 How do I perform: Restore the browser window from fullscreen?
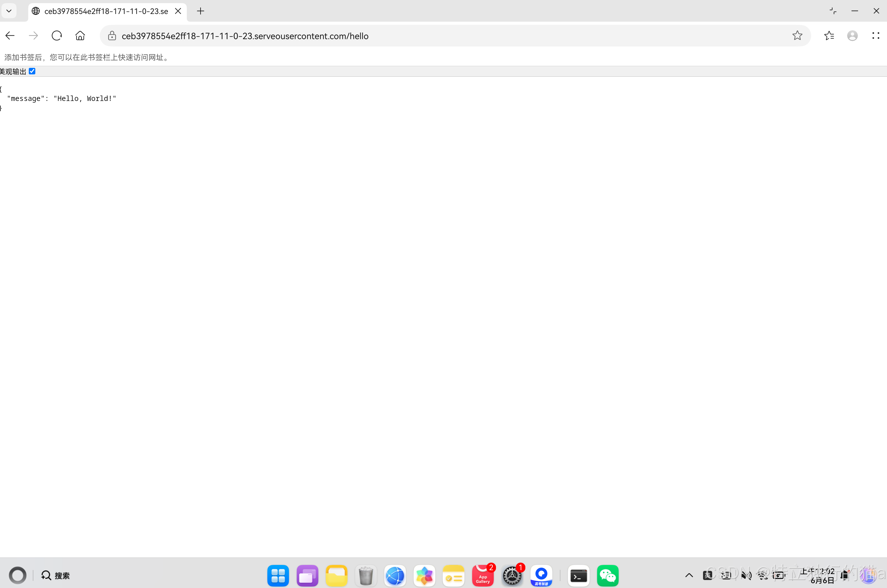pyautogui.click(x=833, y=11)
